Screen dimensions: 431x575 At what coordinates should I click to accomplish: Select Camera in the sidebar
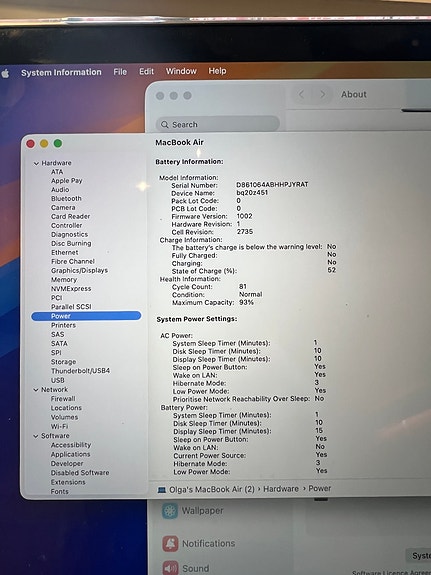(x=63, y=208)
